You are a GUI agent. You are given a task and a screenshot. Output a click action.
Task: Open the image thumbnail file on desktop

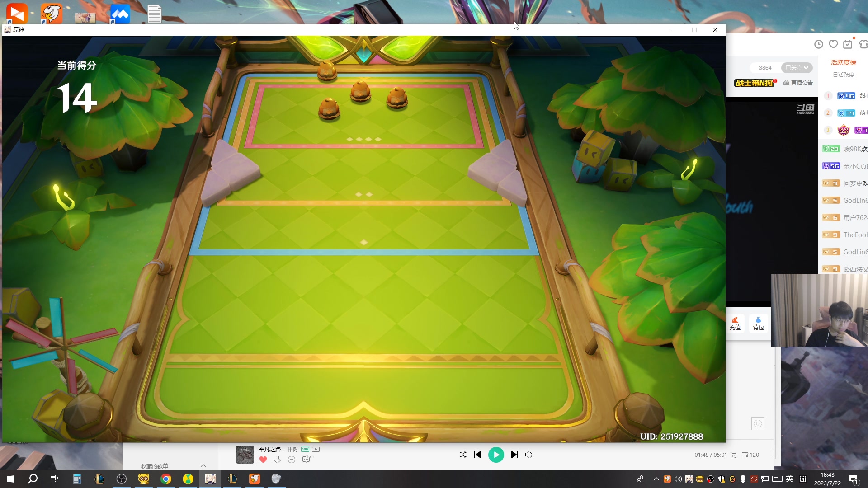85,18
